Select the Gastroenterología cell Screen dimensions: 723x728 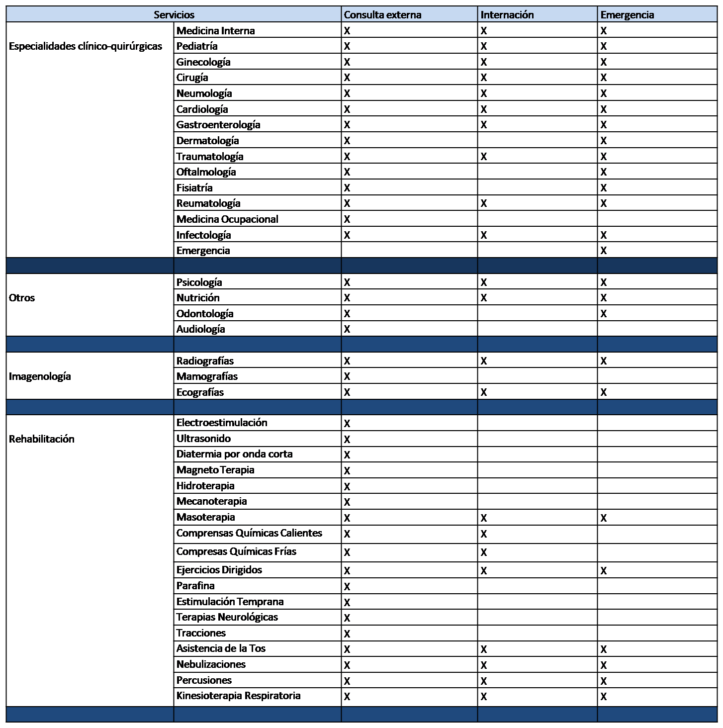[x=218, y=124]
